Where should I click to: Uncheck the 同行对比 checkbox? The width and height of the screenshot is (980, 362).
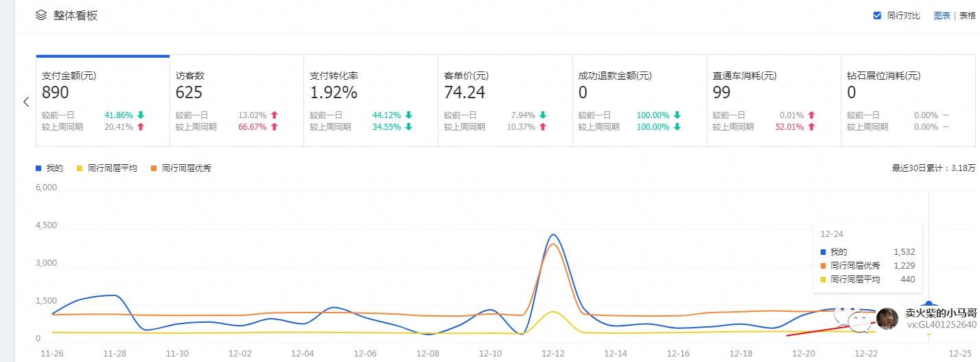(877, 16)
